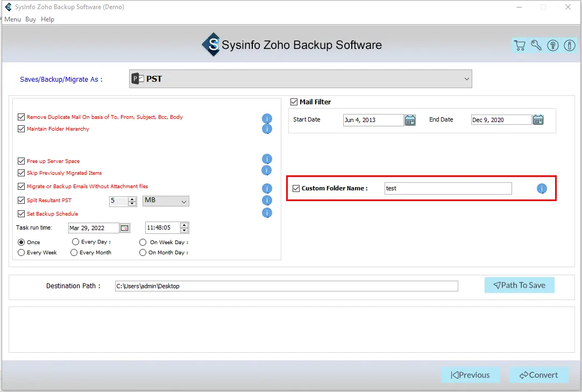Open the MB size unit dropdown
The image size is (582, 392).
tap(166, 201)
